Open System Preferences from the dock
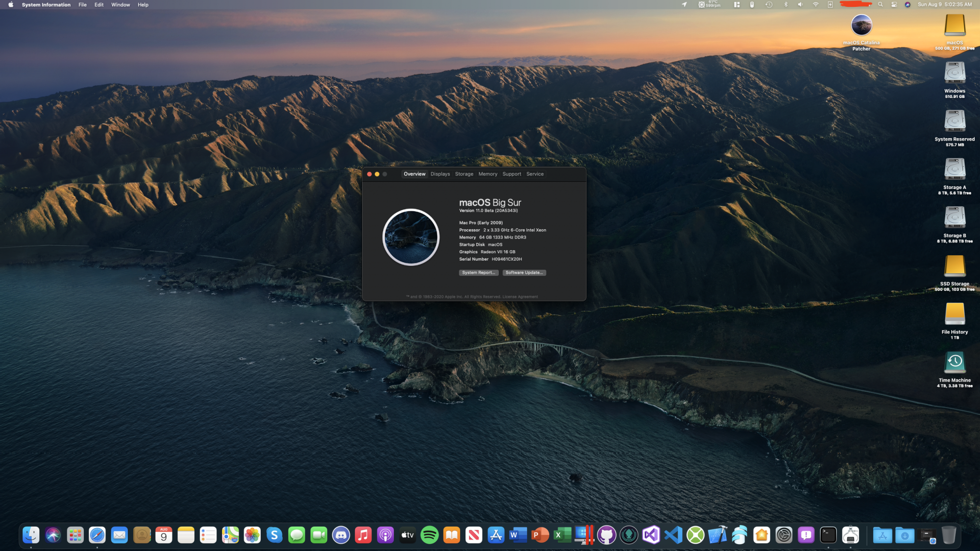 click(784, 535)
